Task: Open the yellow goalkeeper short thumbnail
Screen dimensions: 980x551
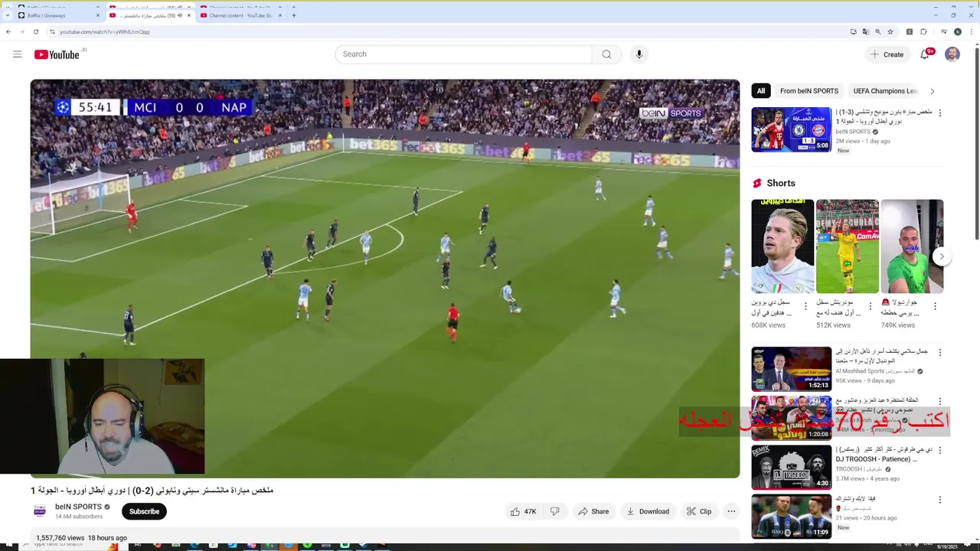Action: click(848, 246)
